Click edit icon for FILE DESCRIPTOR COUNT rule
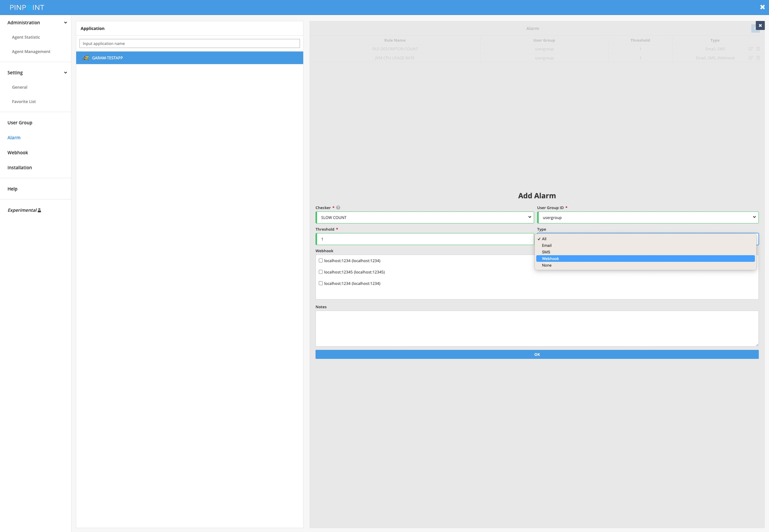The width and height of the screenshot is (769, 532). [750, 49]
